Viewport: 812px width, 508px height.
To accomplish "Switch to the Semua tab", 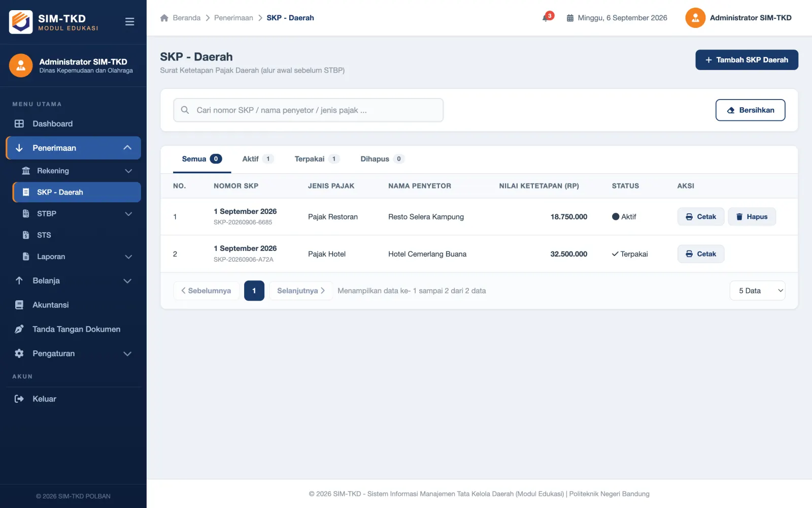I will click(x=201, y=159).
